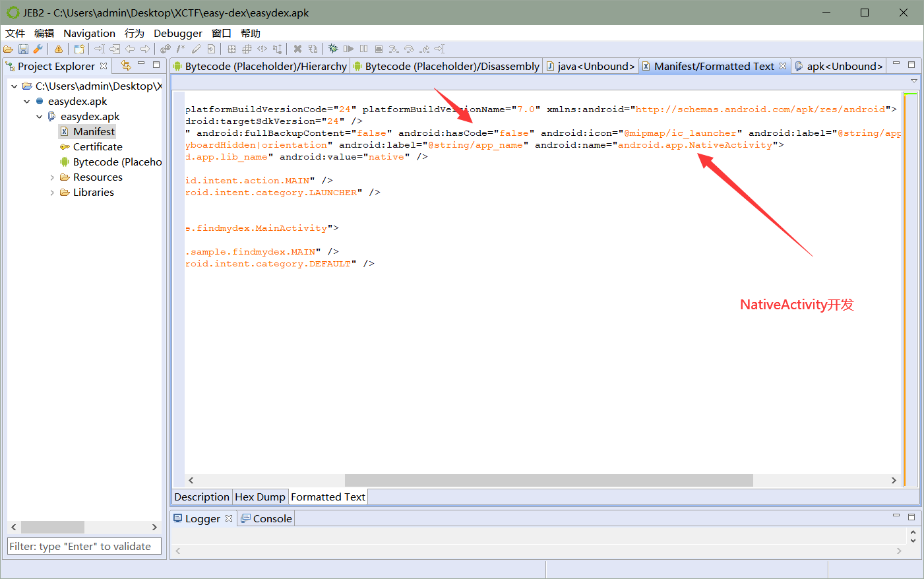Select the Bytecode (Placeholder) tree item
This screenshot has width=924, height=579.
point(110,162)
